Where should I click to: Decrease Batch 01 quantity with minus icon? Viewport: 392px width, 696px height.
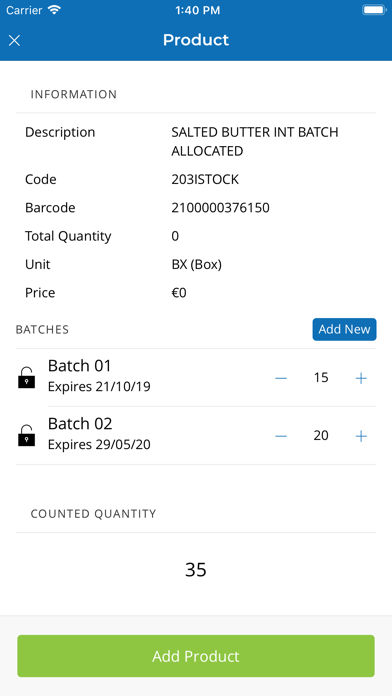pyautogui.click(x=281, y=378)
